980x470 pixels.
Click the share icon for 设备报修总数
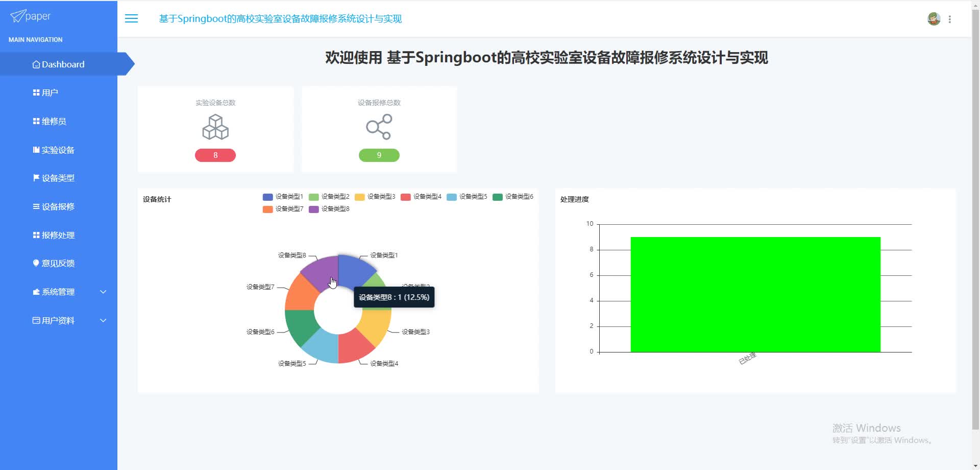click(x=379, y=127)
